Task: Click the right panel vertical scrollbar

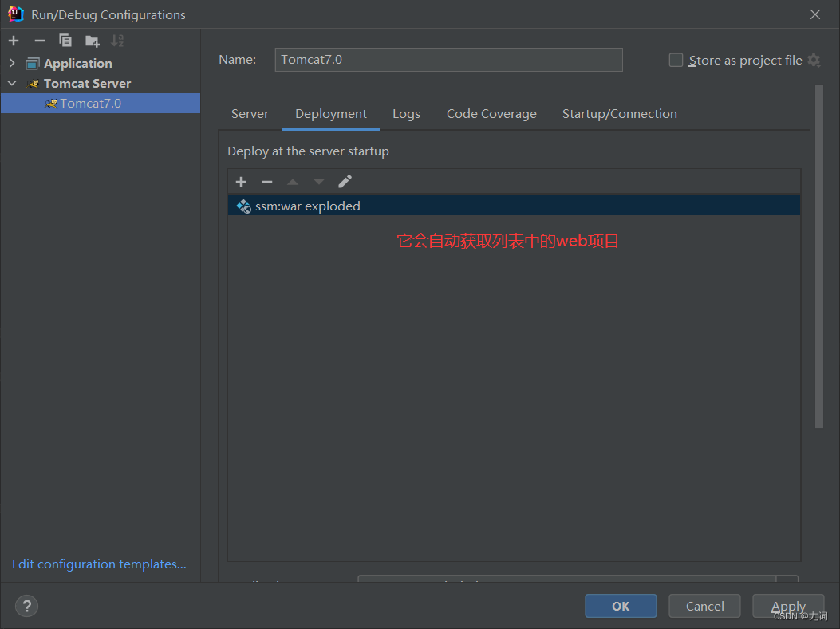Action: coord(818,256)
